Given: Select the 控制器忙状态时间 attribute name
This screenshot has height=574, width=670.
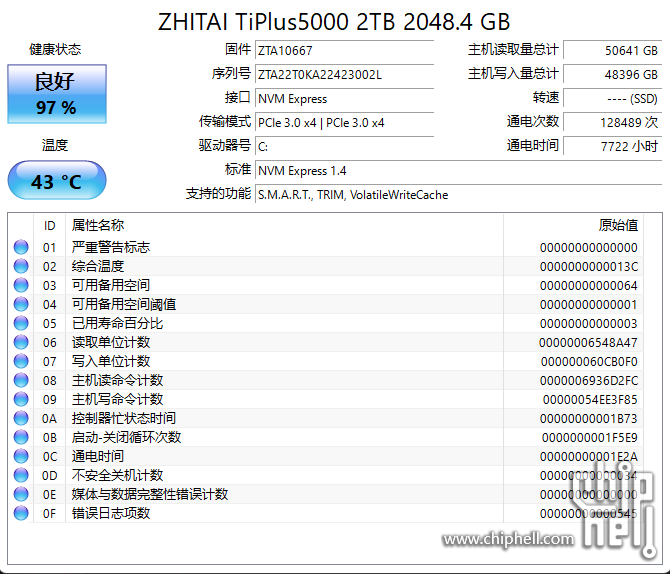Looking at the screenshot, I should click(x=124, y=418).
